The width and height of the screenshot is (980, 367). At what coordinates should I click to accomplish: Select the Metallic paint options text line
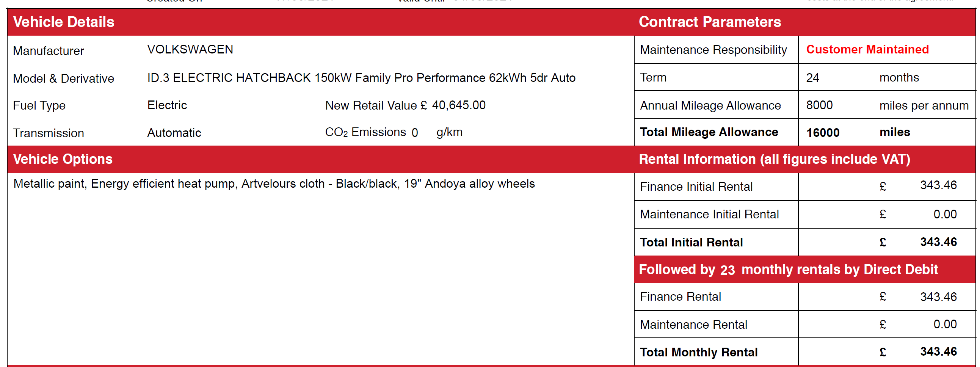click(274, 184)
